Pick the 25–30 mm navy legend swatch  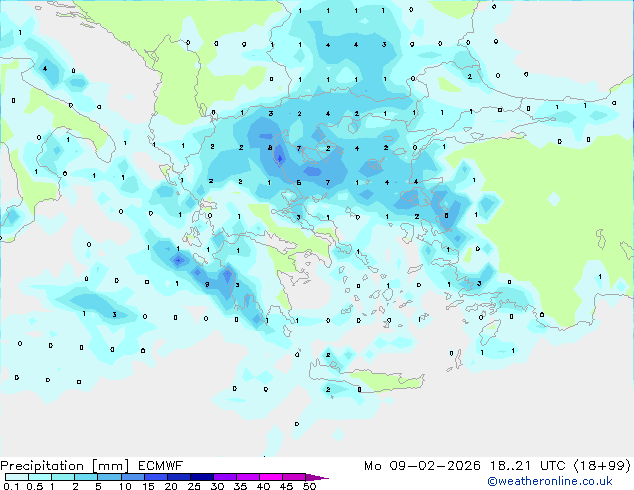202,477
